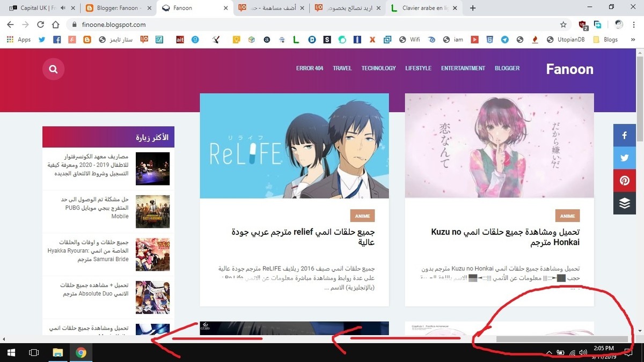The height and width of the screenshot is (362, 644).
Task: Click the Chrome icon in taskbar
Action: [x=81, y=352]
